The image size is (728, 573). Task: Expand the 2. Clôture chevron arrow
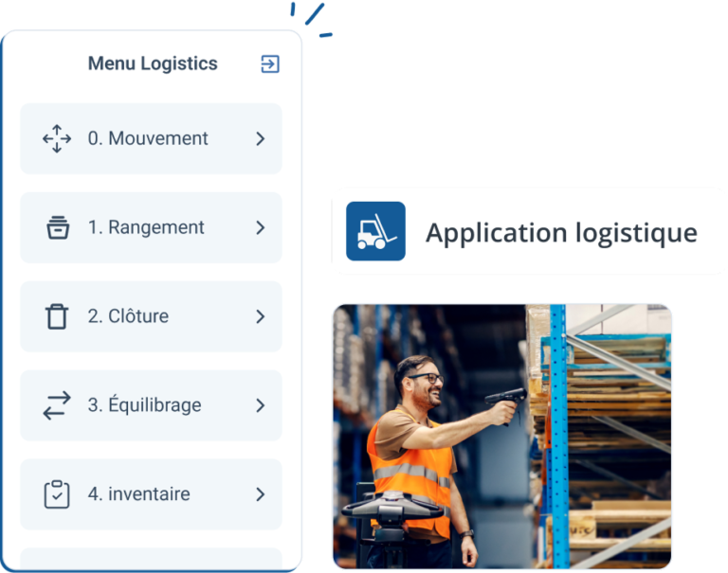[x=261, y=316]
